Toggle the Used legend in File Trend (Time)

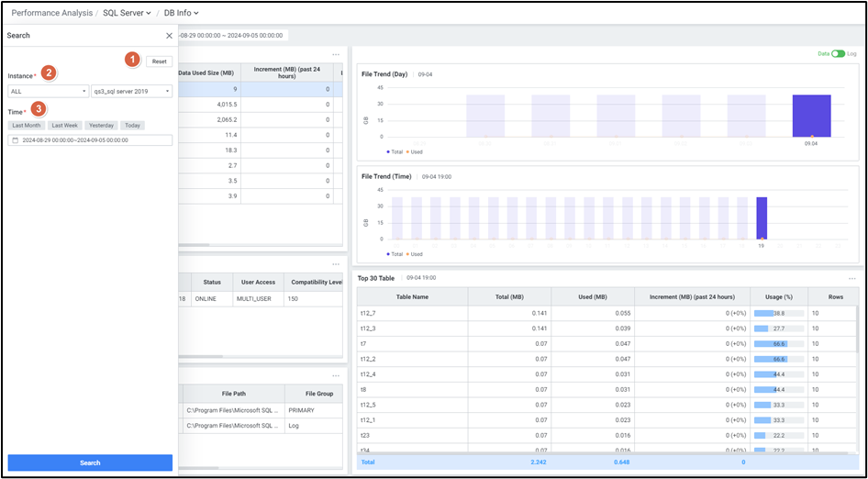click(x=416, y=254)
